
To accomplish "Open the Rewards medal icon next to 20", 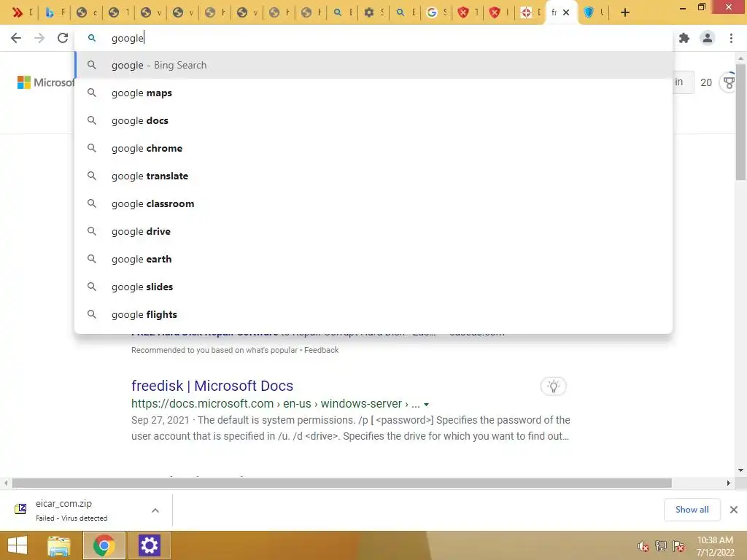I will (729, 82).
